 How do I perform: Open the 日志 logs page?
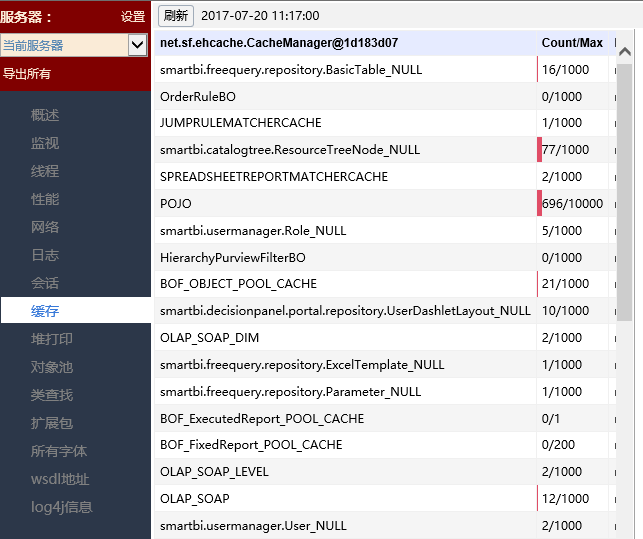pos(45,255)
